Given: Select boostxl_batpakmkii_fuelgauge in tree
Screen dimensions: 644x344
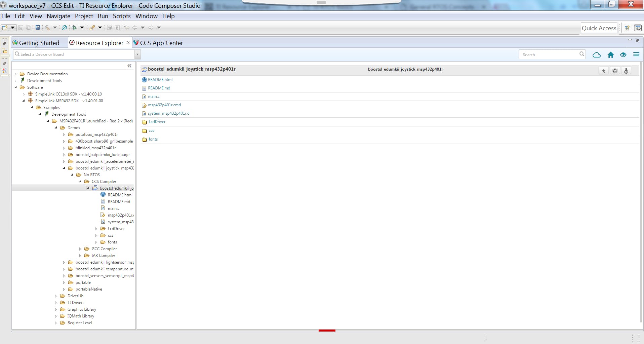Looking at the screenshot, I should 102,155.
